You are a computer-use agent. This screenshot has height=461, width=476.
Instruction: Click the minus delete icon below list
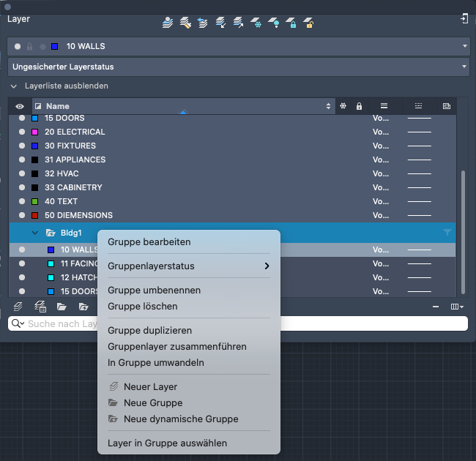click(436, 307)
